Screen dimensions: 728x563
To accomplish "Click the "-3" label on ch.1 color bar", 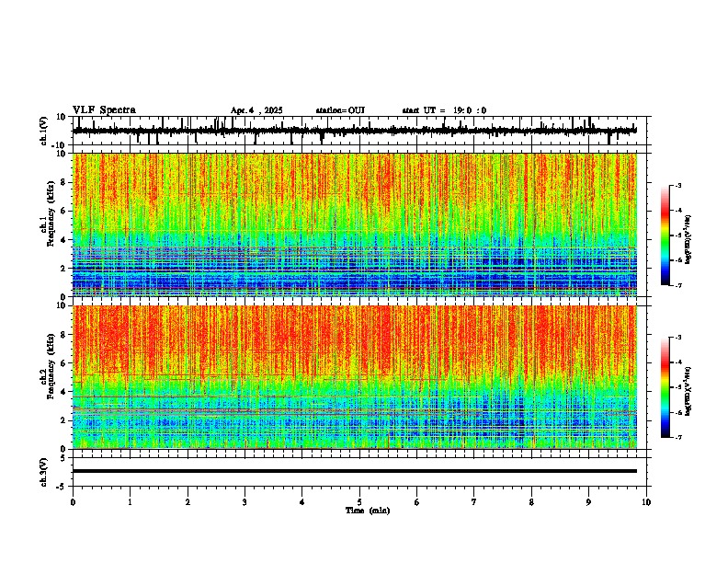I will tap(678, 186).
